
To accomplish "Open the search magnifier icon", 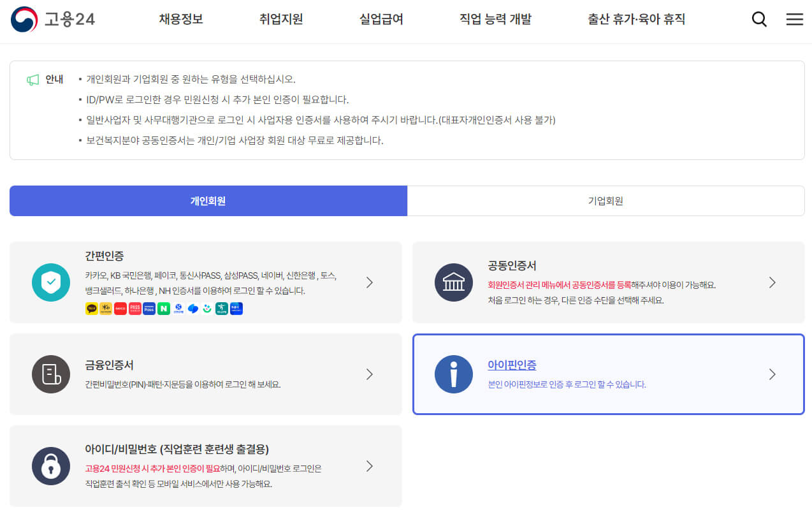I will 759,19.
